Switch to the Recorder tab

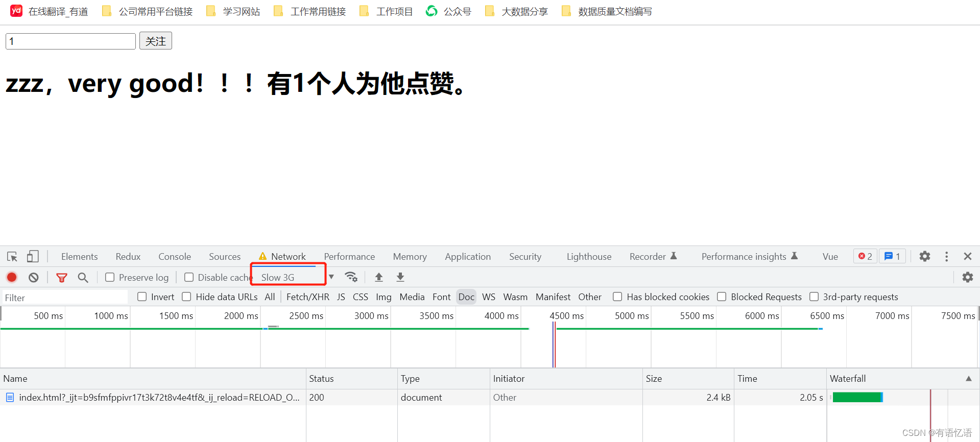pos(653,256)
